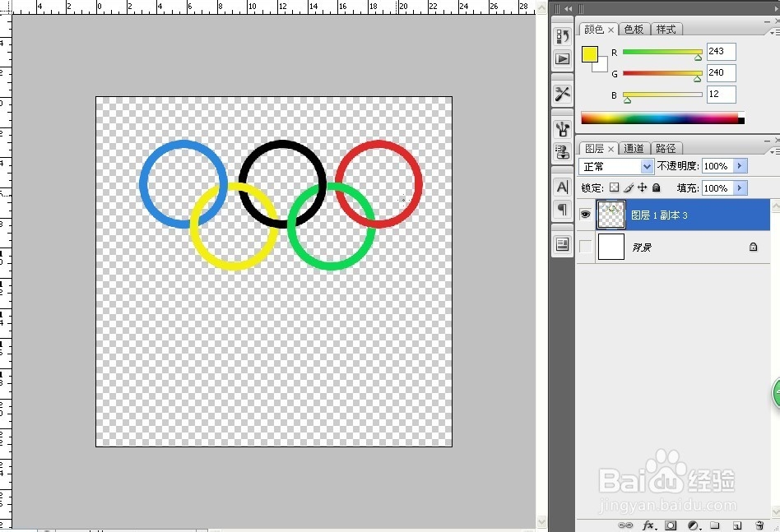Image resolution: width=780 pixels, height=532 pixels.
Task: Open the Actions panel play icon
Action: point(563,59)
